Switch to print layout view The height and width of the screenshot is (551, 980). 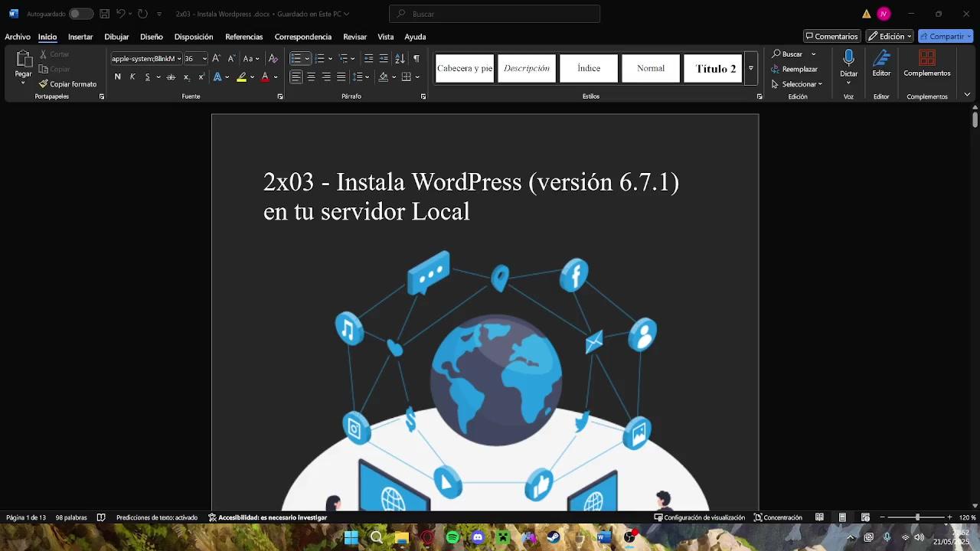(x=842, y=517)
